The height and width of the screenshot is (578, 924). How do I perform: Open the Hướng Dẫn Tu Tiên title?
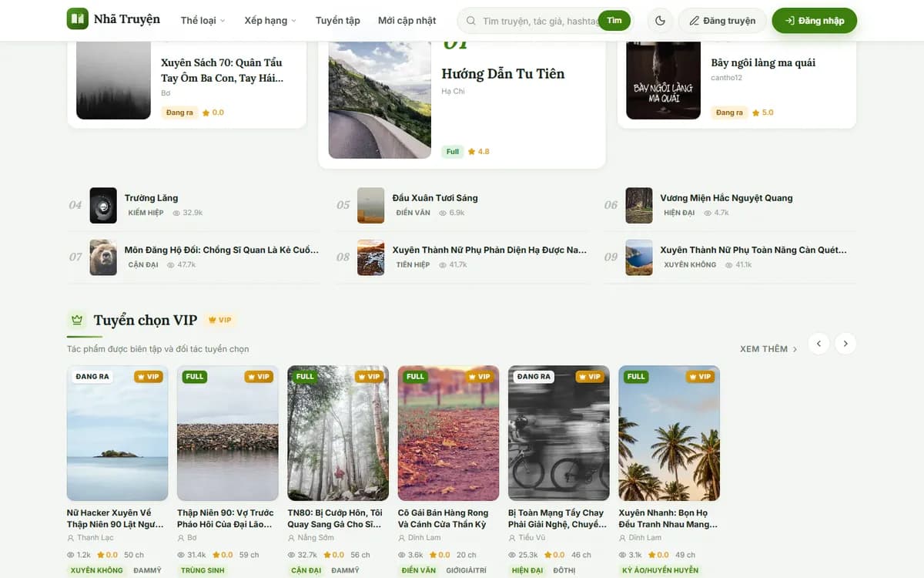tap(503, 74)
